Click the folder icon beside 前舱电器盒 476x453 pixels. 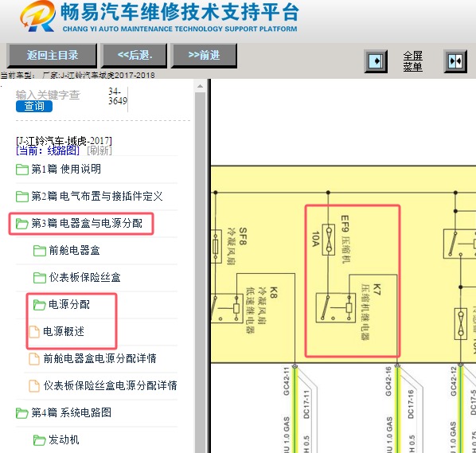pyautogui.click(x=40, y=251)
